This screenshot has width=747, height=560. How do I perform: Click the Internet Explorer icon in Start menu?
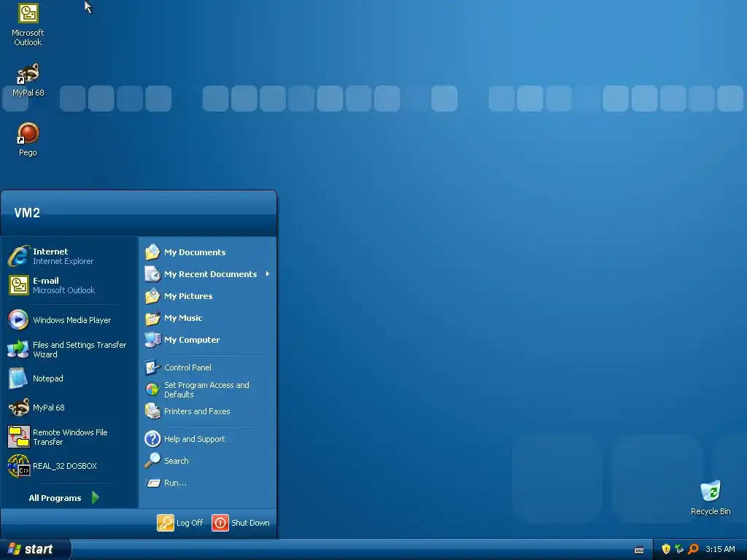[x=18, y=256]
